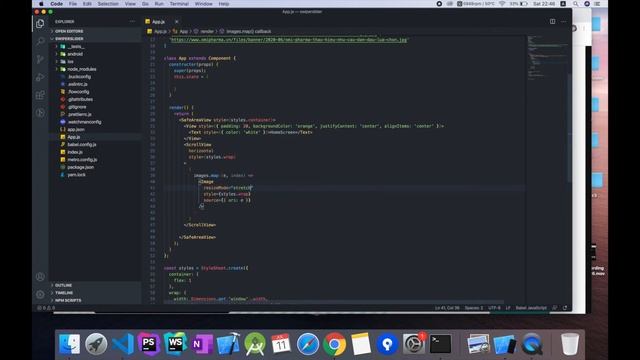This screenshot has height=360, width=640.
Task: Change the Babel JavaScript language mode
Action: (531, 308)
